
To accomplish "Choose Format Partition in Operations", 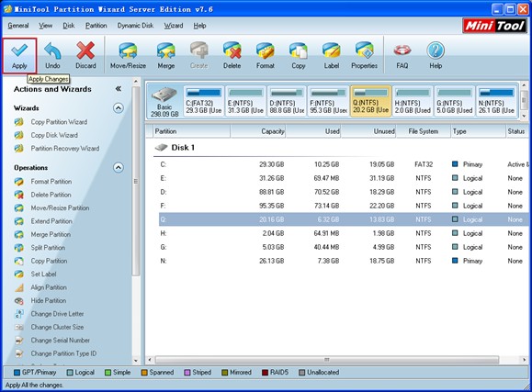I will click(51, 182).
